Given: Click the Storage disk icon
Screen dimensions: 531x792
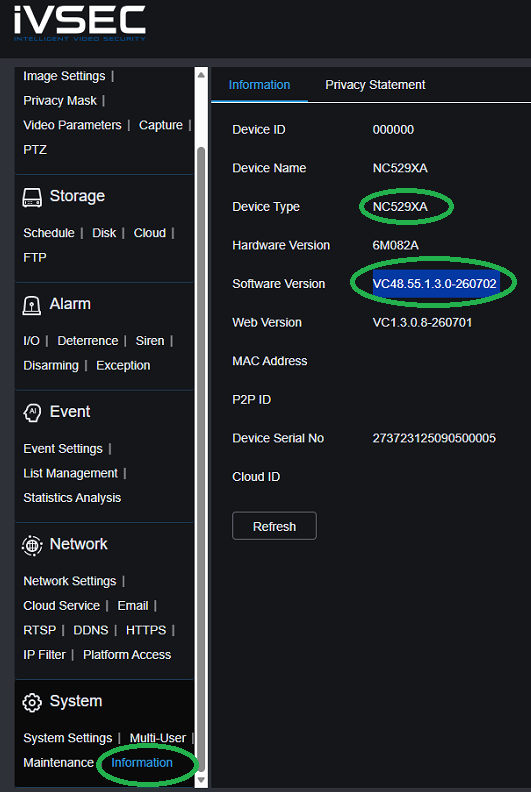Looking at the screenshot, I should 32,197.
